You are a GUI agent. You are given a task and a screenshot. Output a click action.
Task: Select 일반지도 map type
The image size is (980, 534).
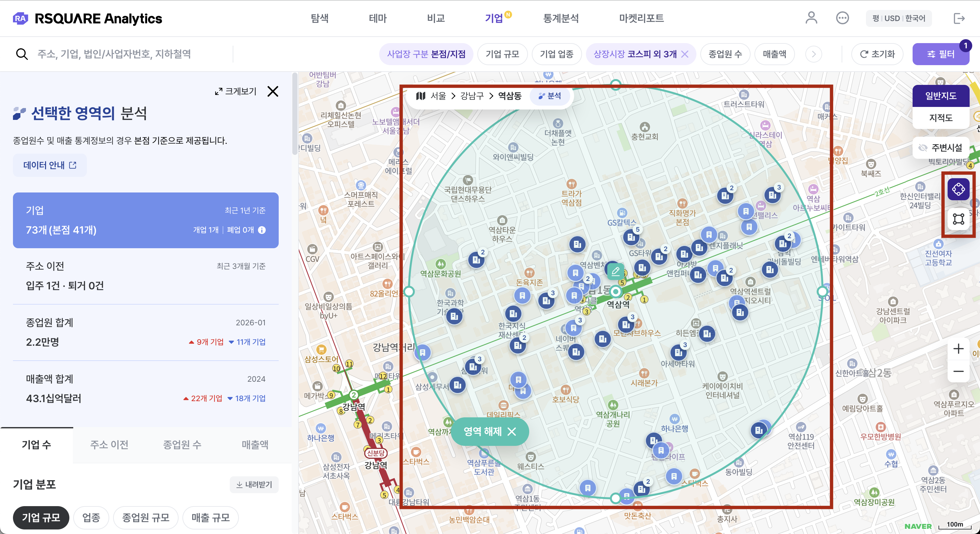pyautogui.click(x=940, y=96)
